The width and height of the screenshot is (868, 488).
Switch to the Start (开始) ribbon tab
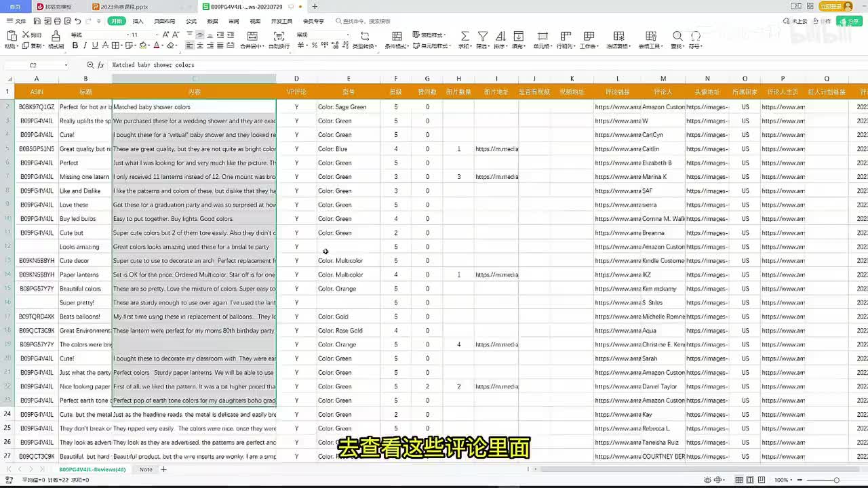pos(117,21)
